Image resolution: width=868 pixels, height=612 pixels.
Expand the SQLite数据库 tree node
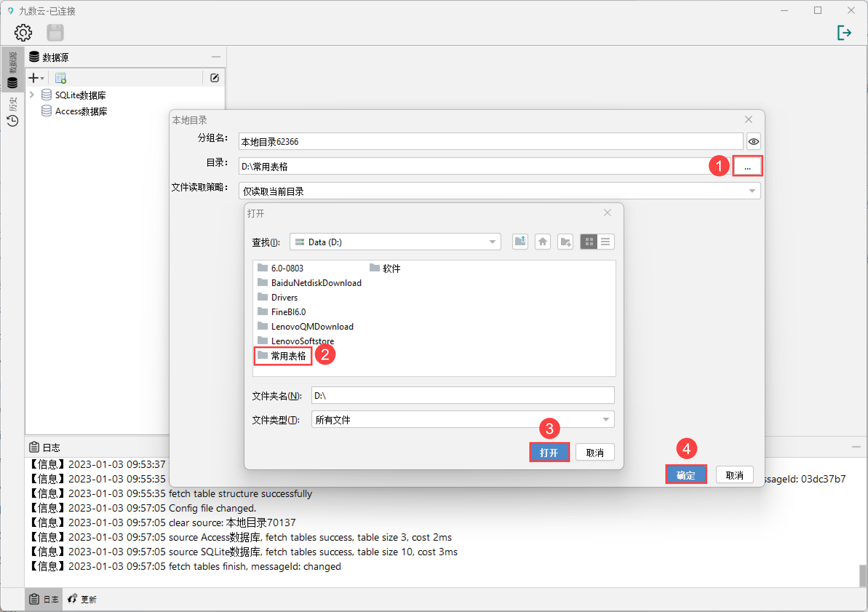point(32,95)
